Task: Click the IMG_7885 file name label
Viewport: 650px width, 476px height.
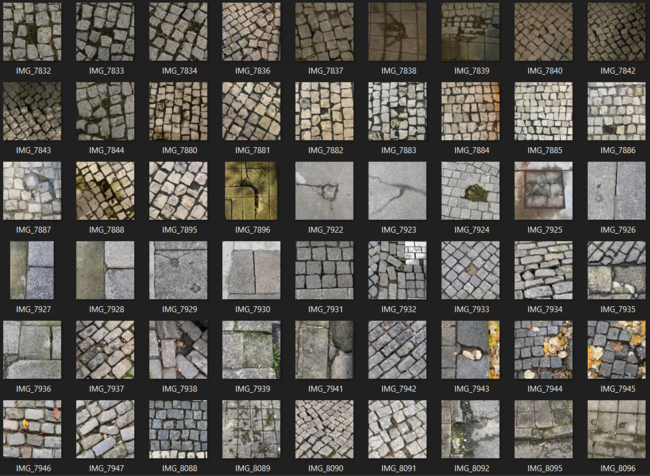Action: (543, 150)
